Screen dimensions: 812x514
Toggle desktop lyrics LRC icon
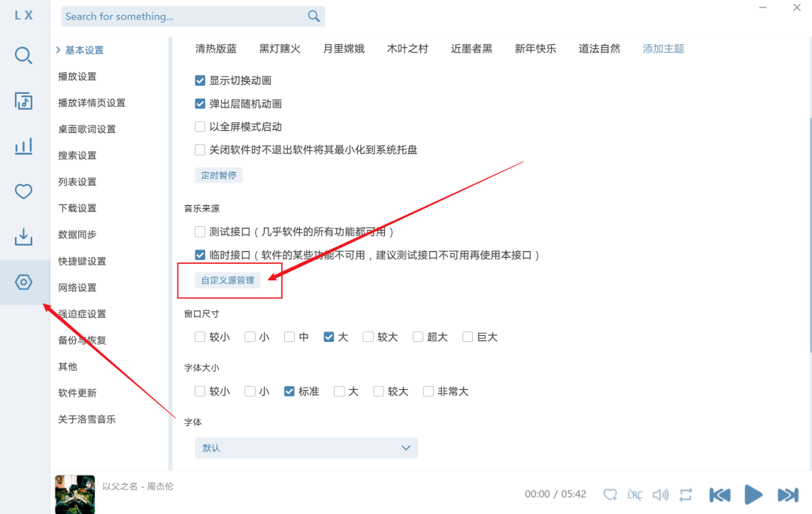pyautogui.click(x=635, y=494)
